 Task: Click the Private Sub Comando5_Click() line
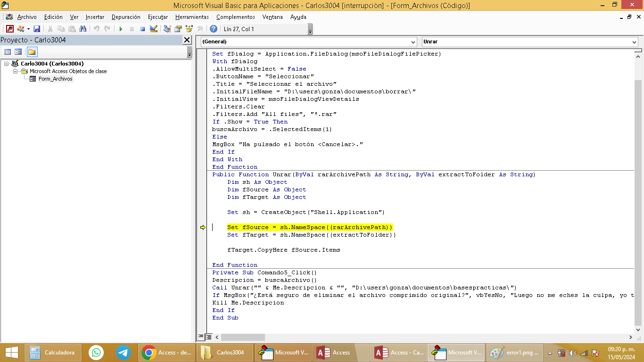click(x=264, y=272)
